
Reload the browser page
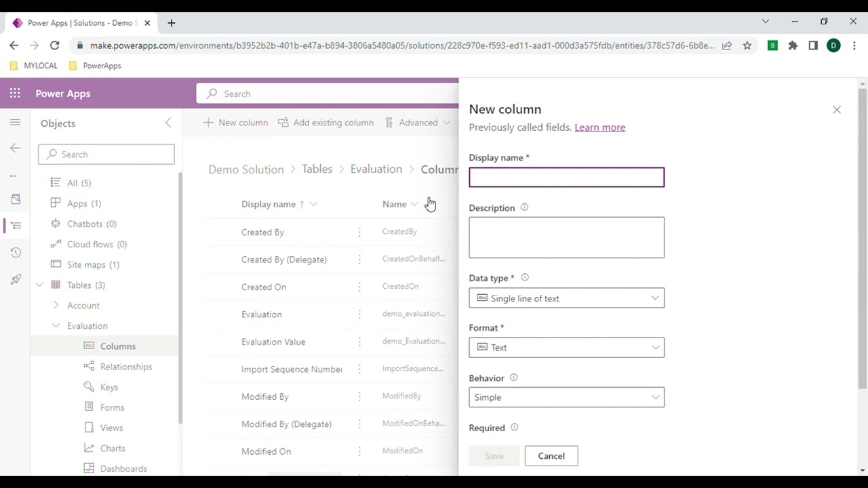[55, 45]
